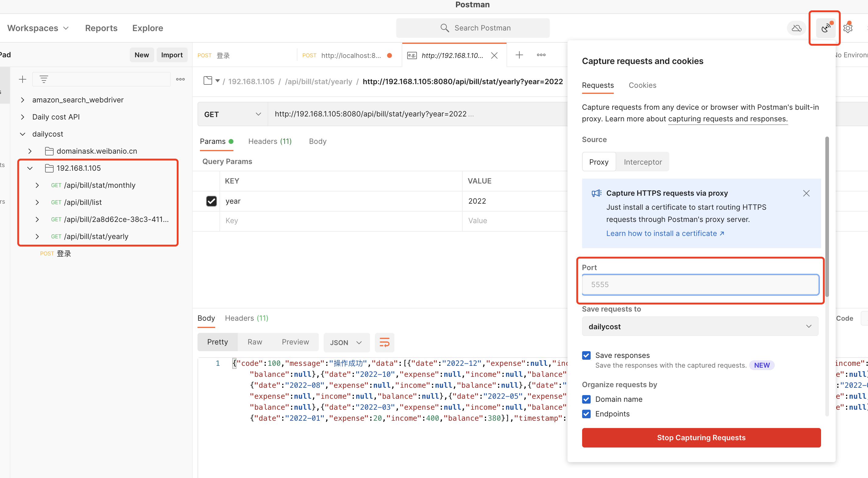Open the request Body tab
The width and height of the screenshot is (868, 478).
(x=317, y=141)
